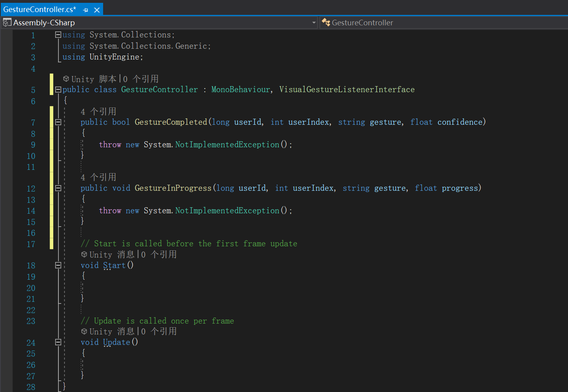This screenshot has height=392, width=568.
Task: Open the Assembly-CSharp project dropdown
Action: pos(314,23)
